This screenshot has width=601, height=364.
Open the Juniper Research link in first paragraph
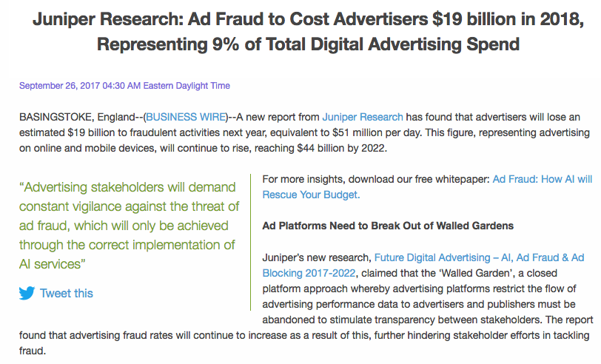pyautogui.click(x=363, y=117)
